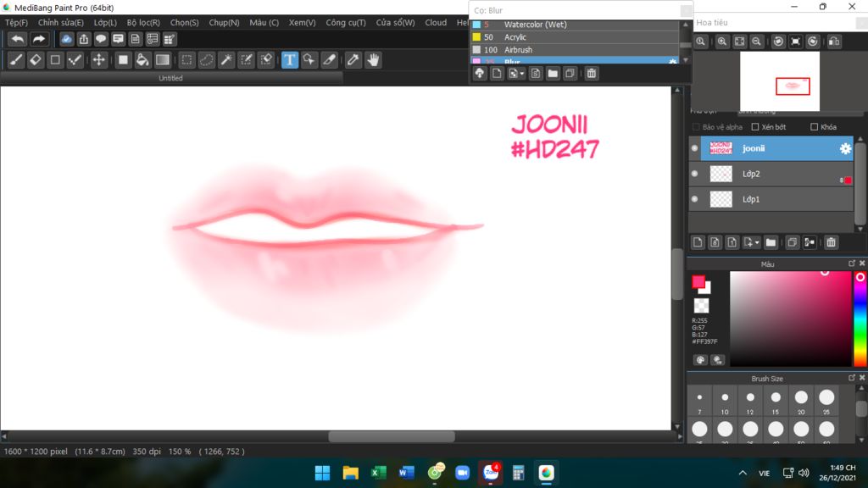
Task: Delete layer with trash icon in layer panel
Action: tap(831, 242)
